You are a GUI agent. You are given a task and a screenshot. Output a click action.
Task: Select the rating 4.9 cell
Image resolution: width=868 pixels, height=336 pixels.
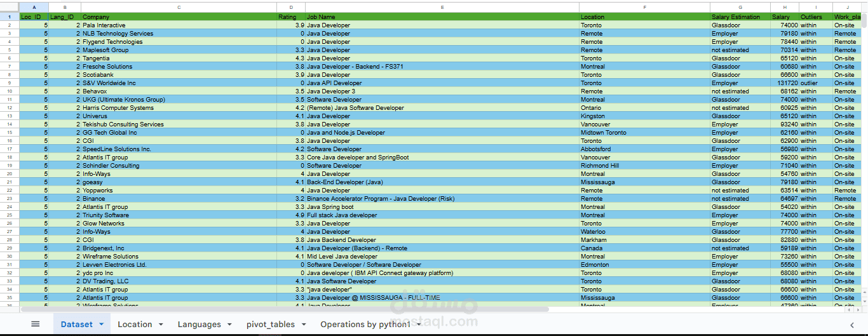tap(291, 215)
